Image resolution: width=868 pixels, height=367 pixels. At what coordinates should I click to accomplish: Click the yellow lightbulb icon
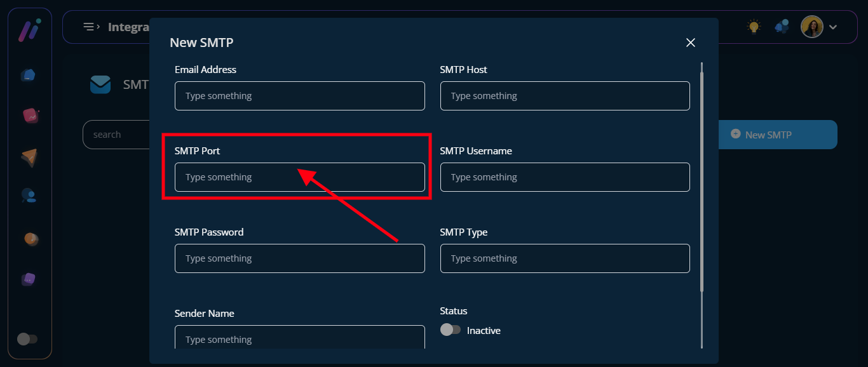pyautogui.click(x=754, y=27)
